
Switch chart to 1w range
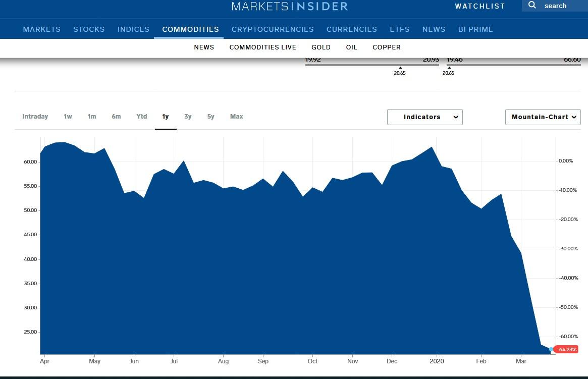(68, 117)
